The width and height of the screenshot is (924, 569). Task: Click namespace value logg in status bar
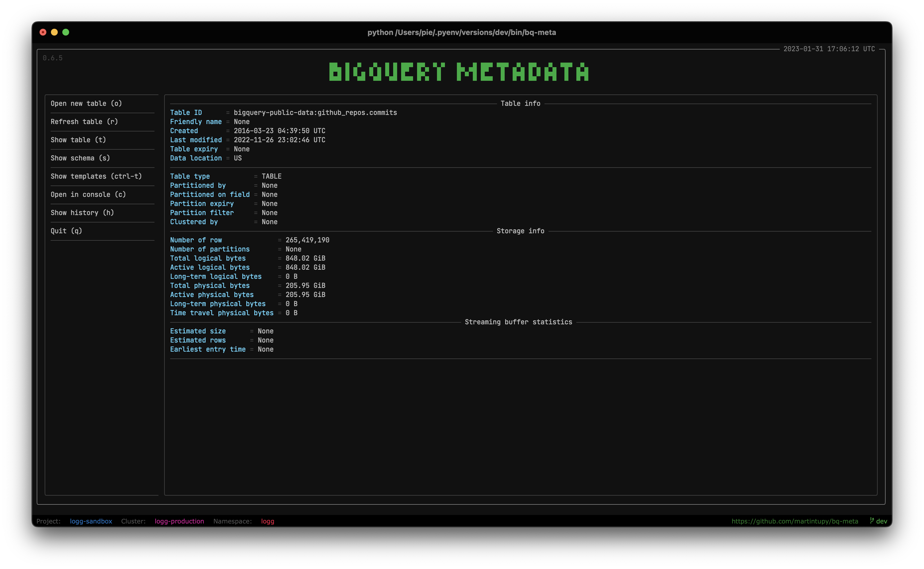click(x=267, y=521)
